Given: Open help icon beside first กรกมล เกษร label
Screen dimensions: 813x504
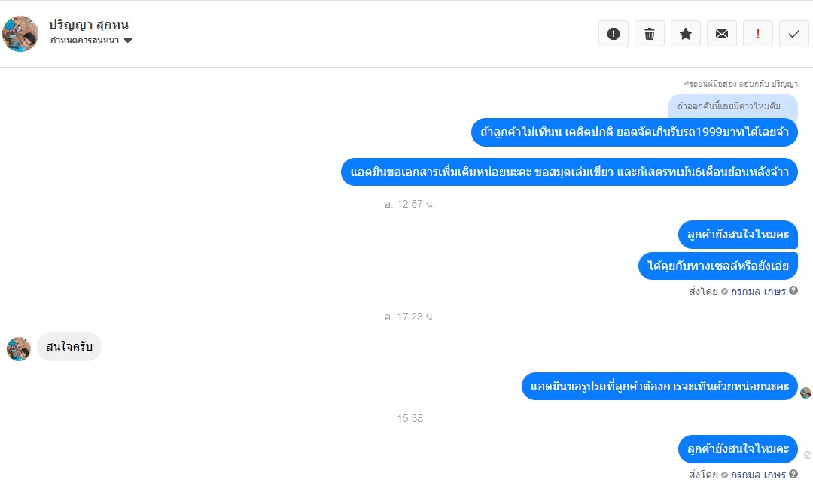Looking at the screenshot, I should click(793, 290).
